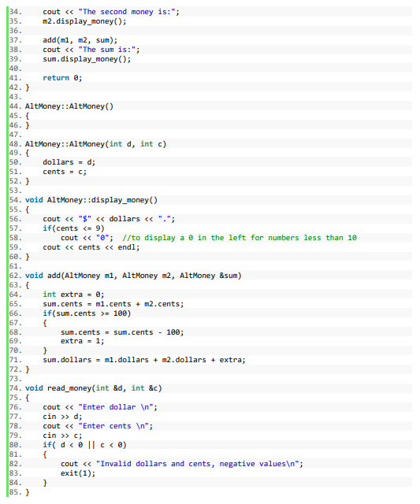
Task: Click the sum.dollars = m1.dollars + m2.dollars line
Action: pos(144,360)
